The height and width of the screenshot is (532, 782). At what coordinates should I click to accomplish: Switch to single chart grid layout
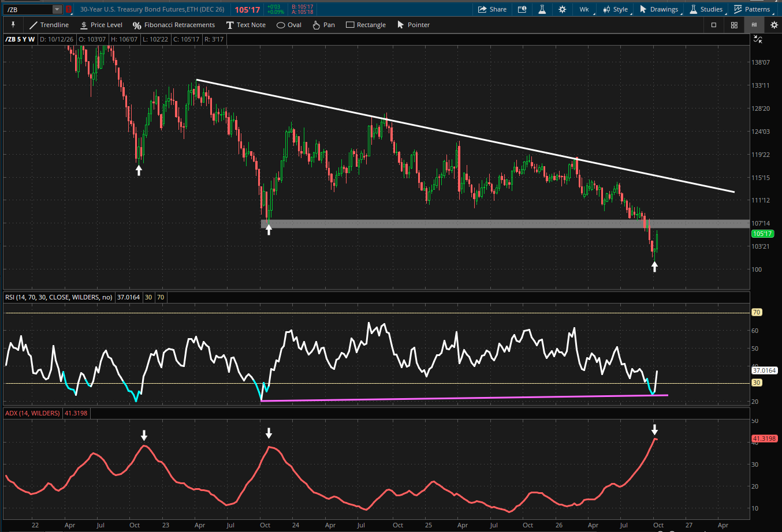tap(714, 25)
